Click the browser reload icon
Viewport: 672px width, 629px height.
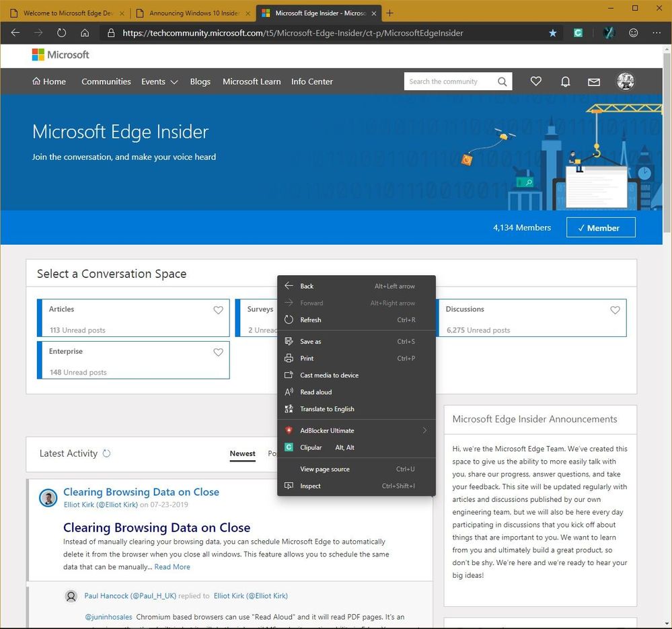click(62, 32)
